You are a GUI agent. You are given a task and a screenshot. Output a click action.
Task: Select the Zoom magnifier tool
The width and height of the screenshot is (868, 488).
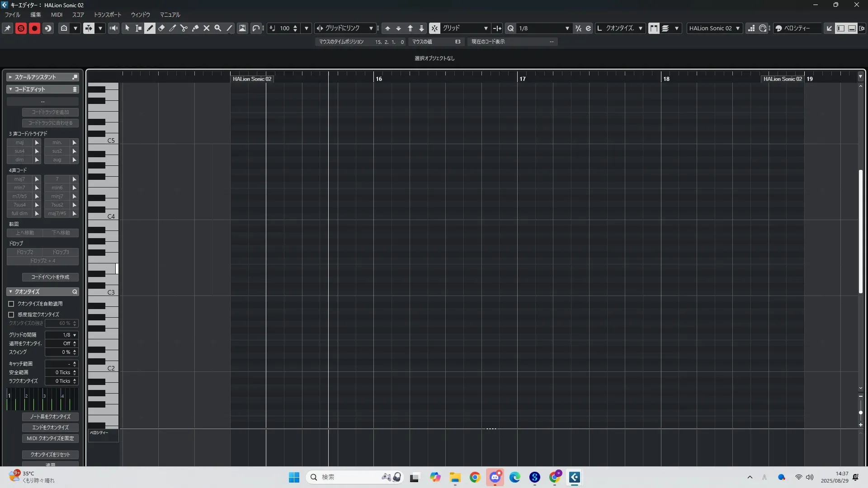[x=218, y=28]
